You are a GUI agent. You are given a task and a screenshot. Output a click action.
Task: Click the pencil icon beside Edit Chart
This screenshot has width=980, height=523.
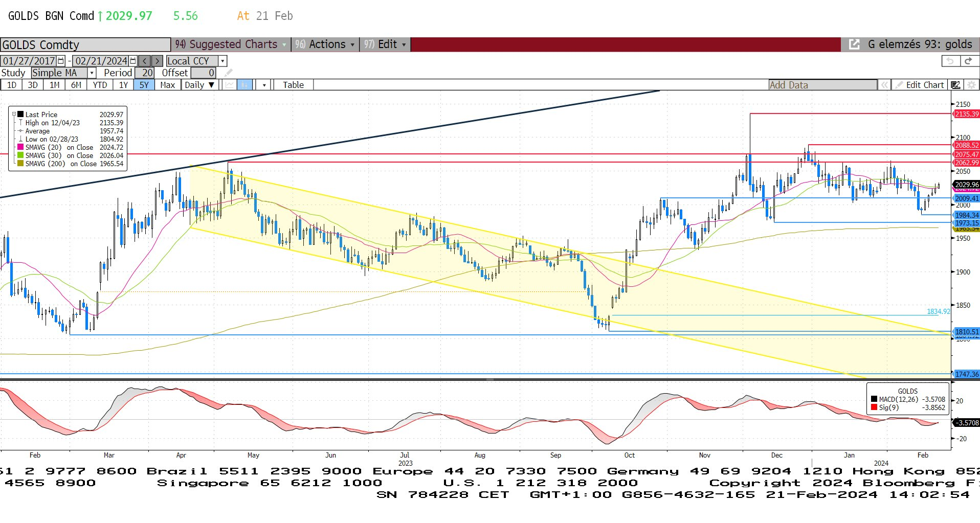(899, 85)
